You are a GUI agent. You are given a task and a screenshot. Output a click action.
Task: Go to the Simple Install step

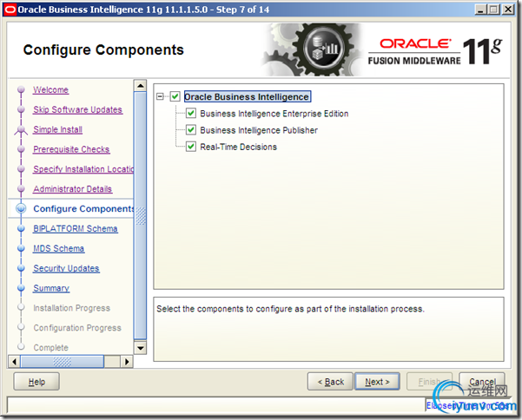click(57, 129)
